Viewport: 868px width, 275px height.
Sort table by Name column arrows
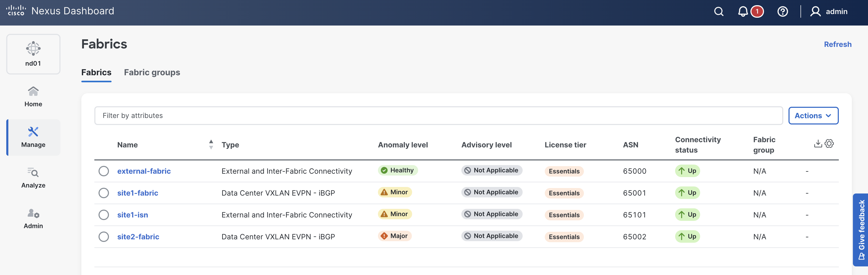pyautogui.click(x=211, y=145)
